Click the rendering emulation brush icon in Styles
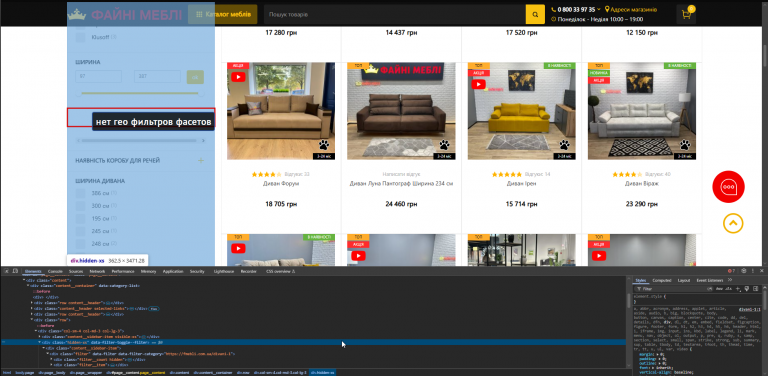768x376 pixels. (x=746, y=289)
